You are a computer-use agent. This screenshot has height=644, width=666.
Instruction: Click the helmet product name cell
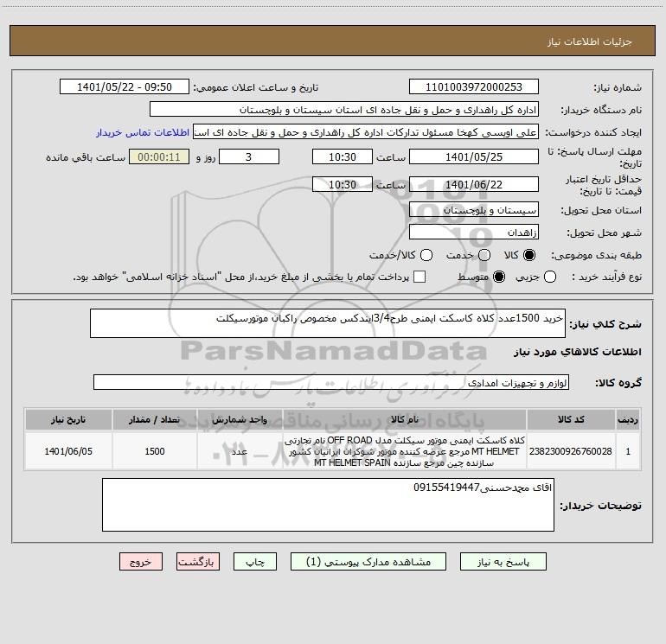(405, 451)
